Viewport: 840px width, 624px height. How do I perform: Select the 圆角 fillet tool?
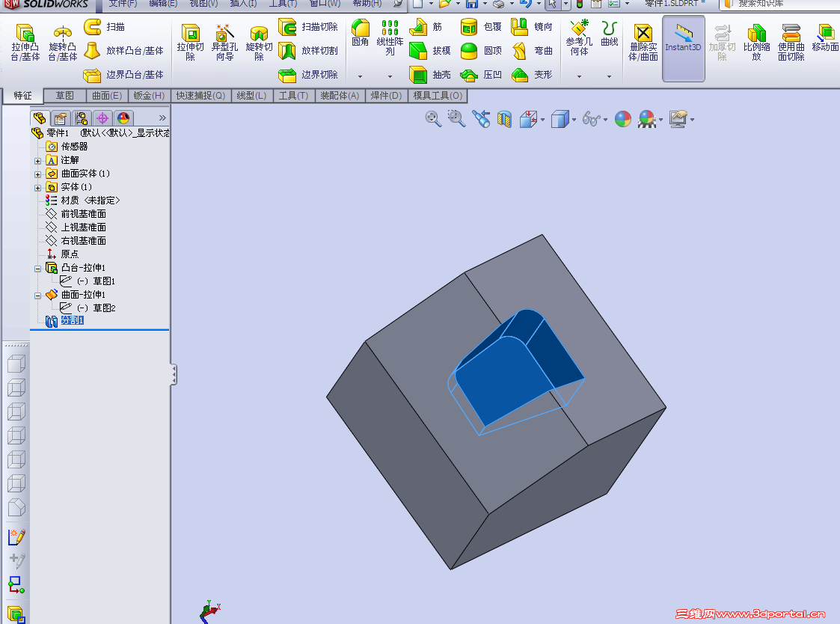tap(360, 30)
